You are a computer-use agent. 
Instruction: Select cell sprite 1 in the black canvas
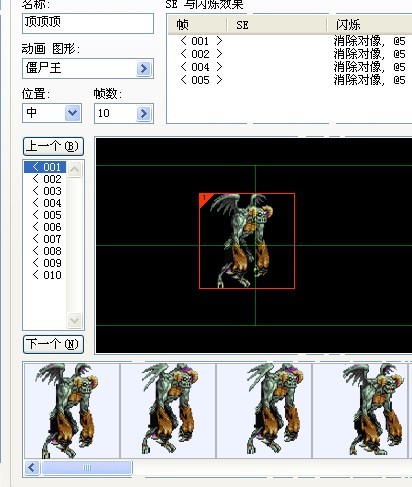click(247, 241)
